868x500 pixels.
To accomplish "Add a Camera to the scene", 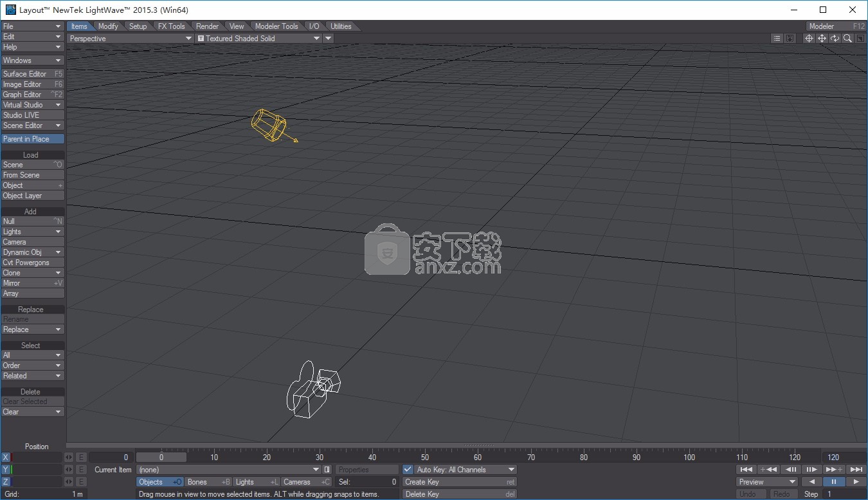I will point(33,242).
